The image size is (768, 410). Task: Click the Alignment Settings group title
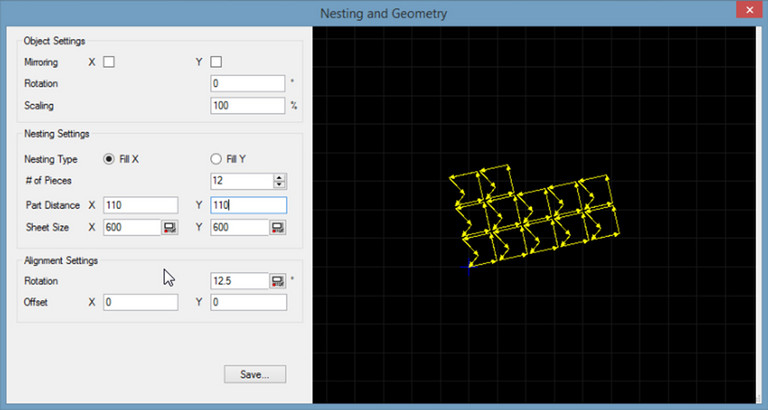(x=61, y=261)
